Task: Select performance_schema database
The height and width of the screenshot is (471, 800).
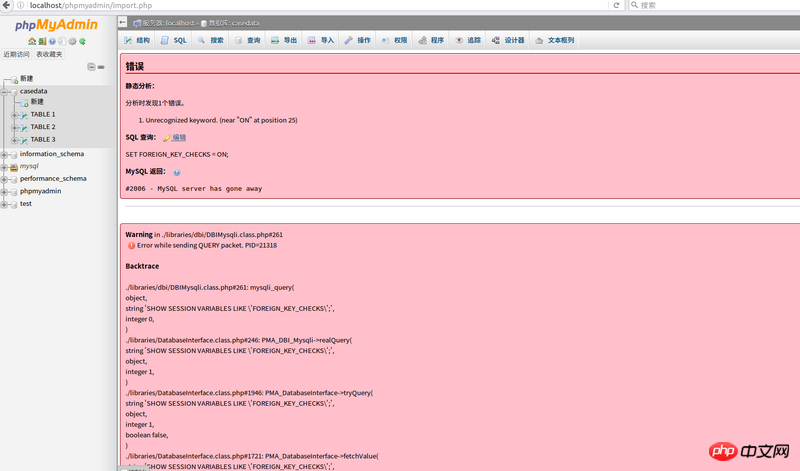Action: click(x=53, y=179)
